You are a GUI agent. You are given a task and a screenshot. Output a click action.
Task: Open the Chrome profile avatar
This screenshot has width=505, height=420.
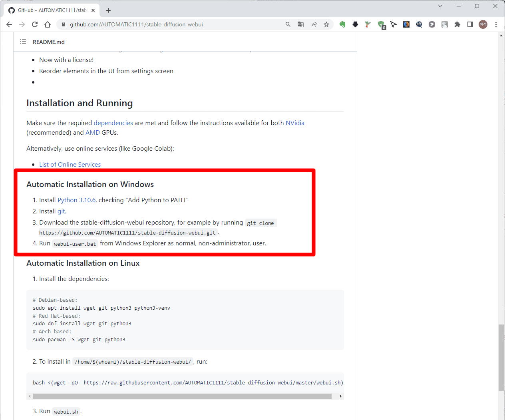point(483,24)
